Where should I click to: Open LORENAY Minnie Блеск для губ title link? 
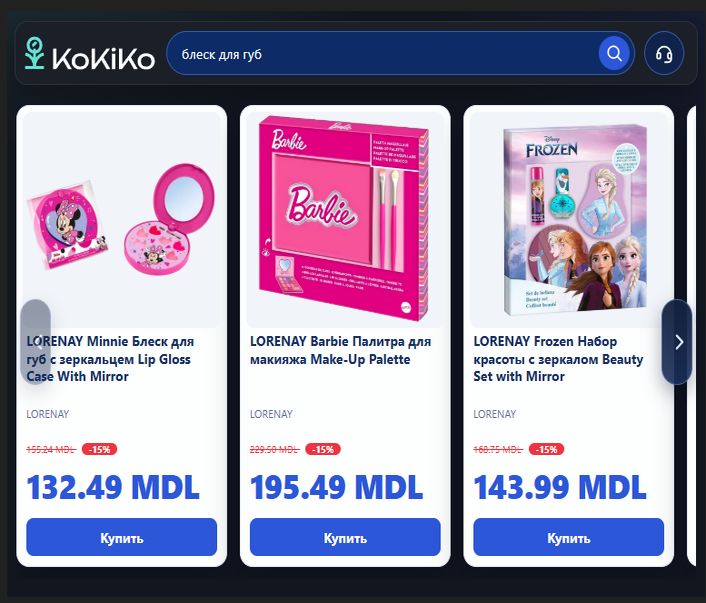[x=110, y=359]
